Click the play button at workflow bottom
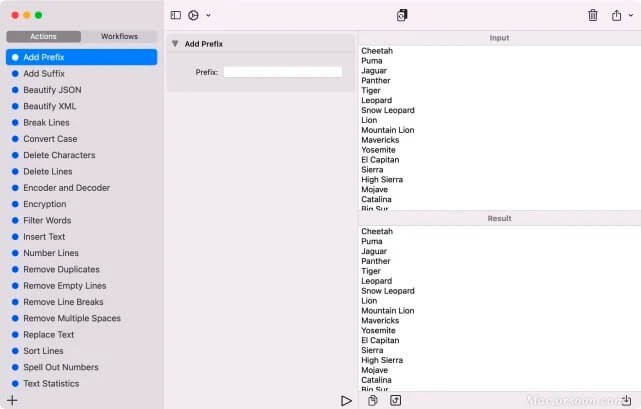 (x=346, y=401)
